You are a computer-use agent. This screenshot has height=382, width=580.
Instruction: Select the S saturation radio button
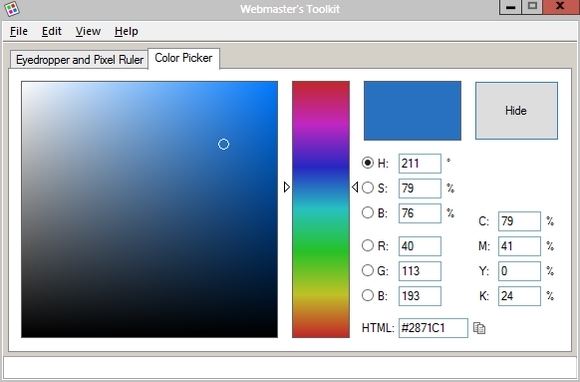click(x=368, y=188)
